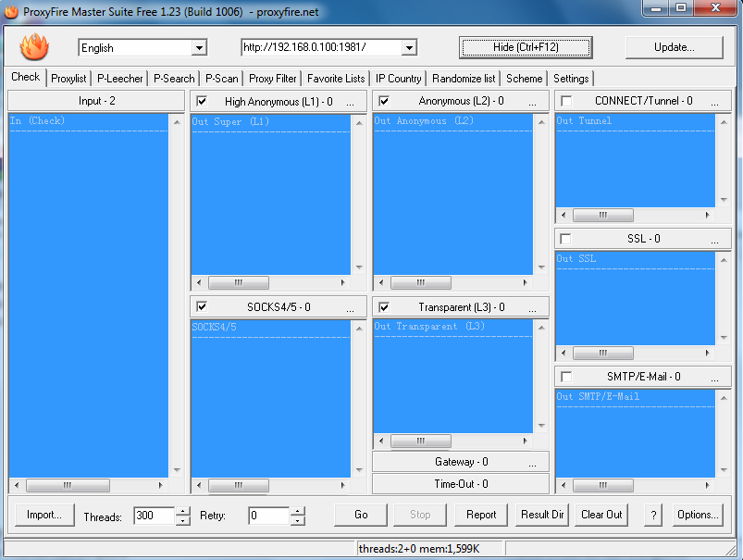
Task: Click the Out SMTP/E-Mail horizontal scrollbar thumb
Action: [x=602, y=486]
